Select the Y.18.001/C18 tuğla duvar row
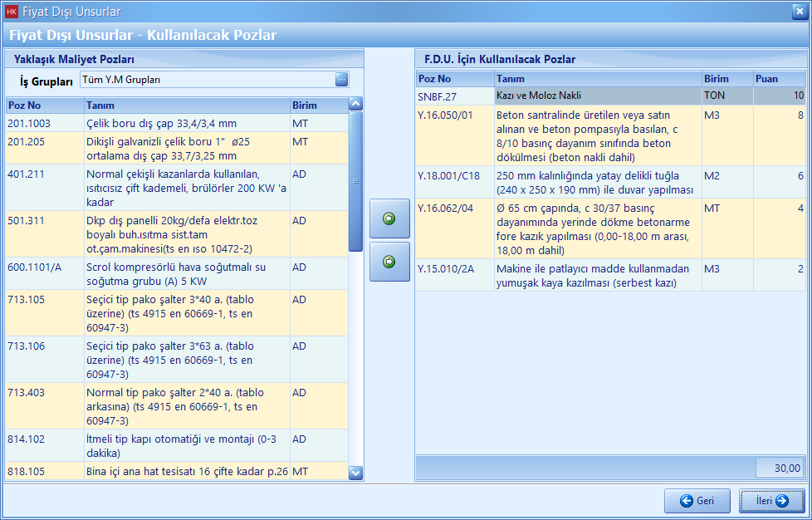Viewport: 812px width, 520px height. tap(598, 182)
